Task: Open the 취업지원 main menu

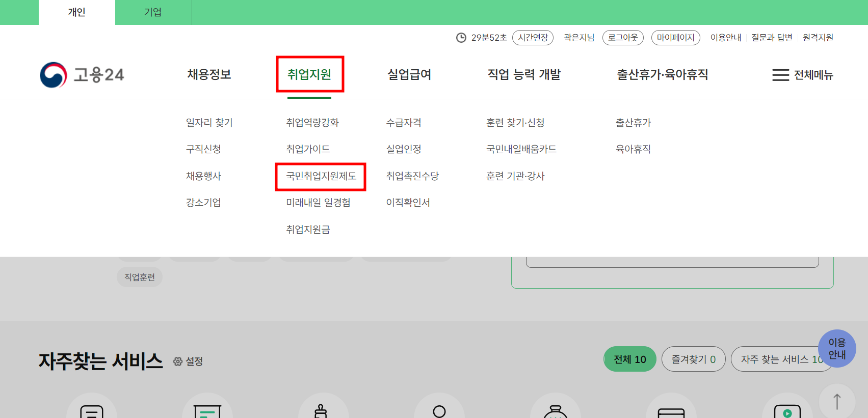Action: pyautogui.click(x=309, y=74)
